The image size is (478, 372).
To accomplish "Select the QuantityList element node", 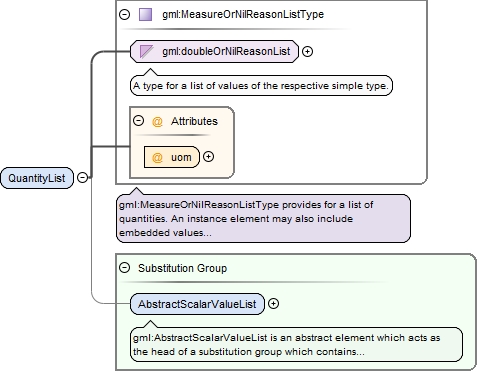I will 37,178.
